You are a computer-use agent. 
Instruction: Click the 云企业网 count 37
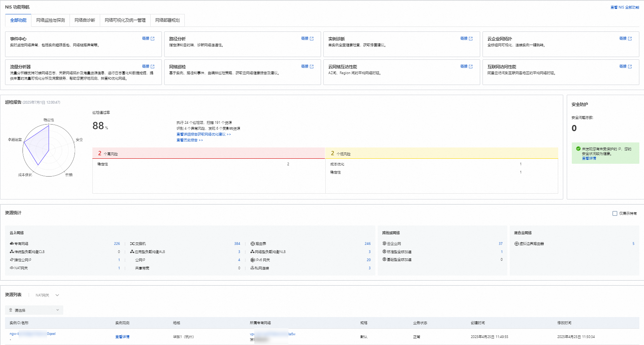pos(501,244)
